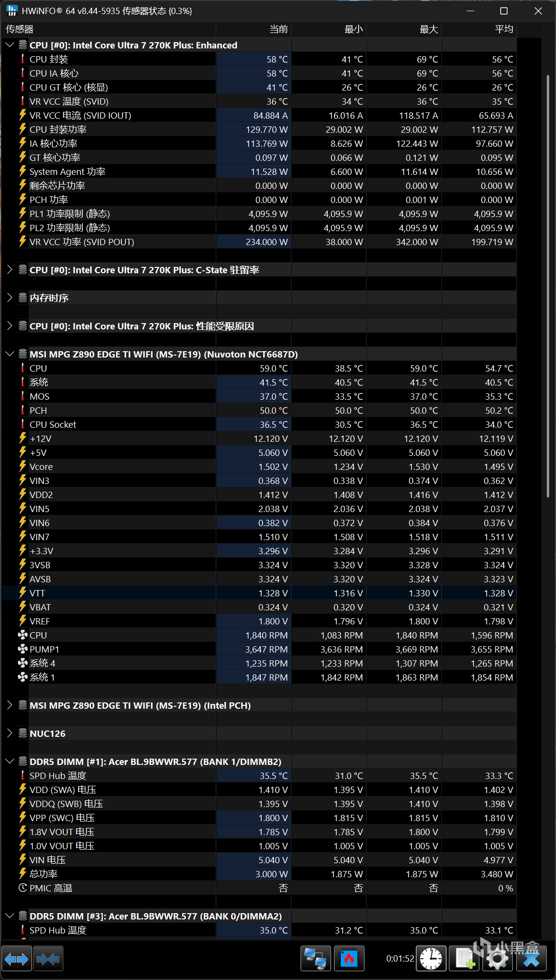Select the 系统 1 fan row
This screenshot has width=556, height=980.
click(259, 677)
